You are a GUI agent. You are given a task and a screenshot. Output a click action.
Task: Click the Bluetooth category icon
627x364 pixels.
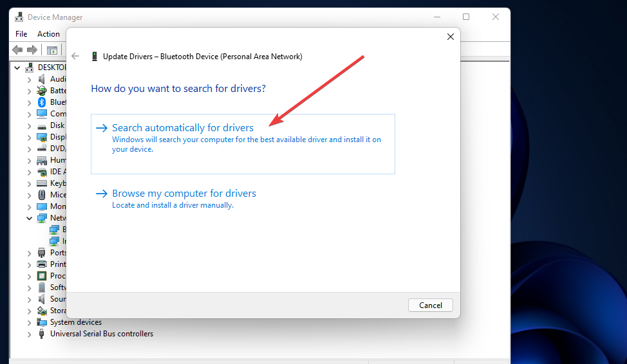[x=42, y=102]
